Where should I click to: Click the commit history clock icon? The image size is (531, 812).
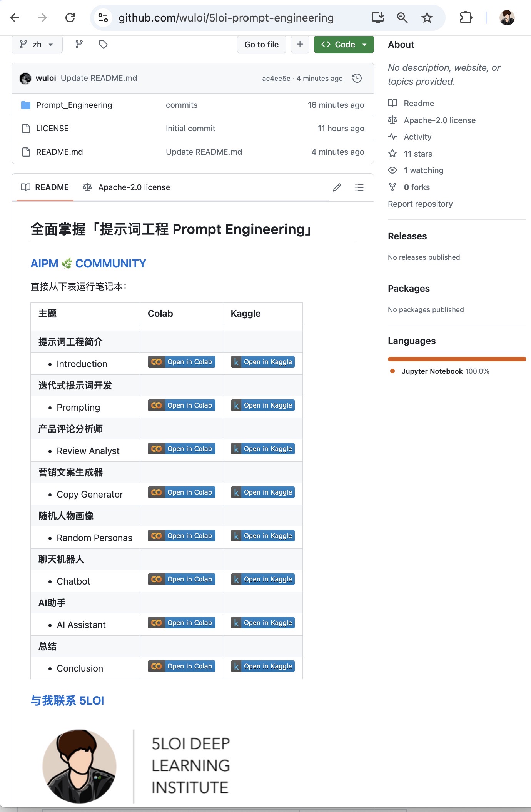pyautogui.click(x=357, y=78)
